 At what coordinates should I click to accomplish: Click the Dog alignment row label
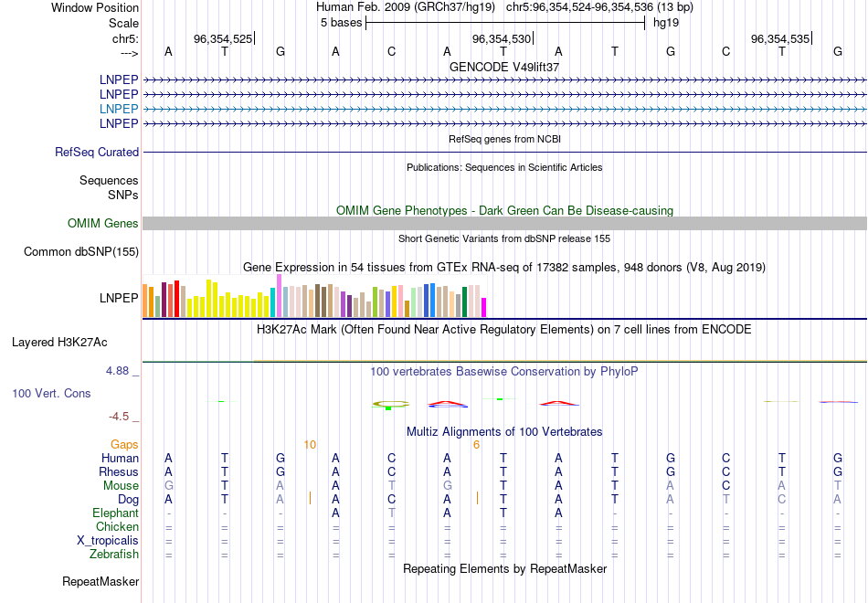pos(129,500)
